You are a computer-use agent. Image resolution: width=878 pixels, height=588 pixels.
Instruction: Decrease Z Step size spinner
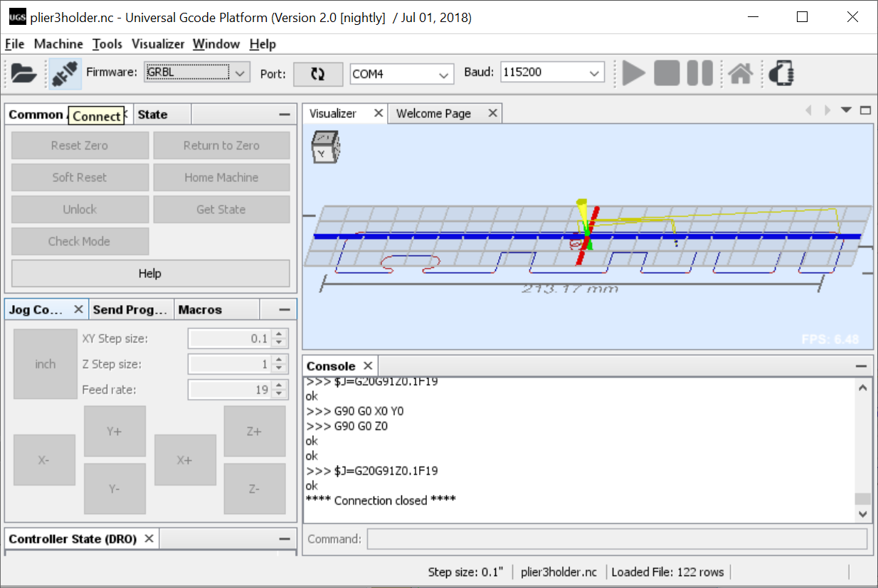280,369
